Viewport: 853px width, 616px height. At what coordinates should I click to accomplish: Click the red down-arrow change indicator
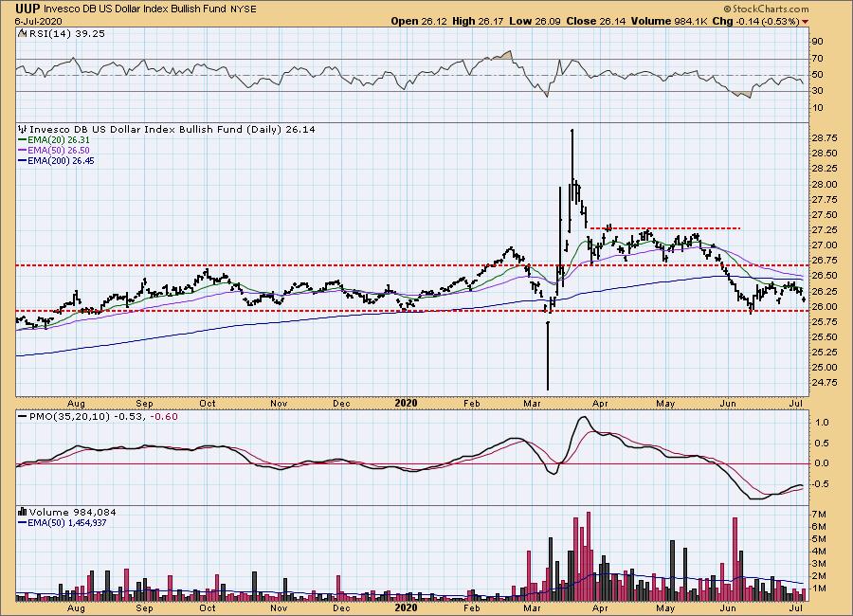click(x=805, y=22)
